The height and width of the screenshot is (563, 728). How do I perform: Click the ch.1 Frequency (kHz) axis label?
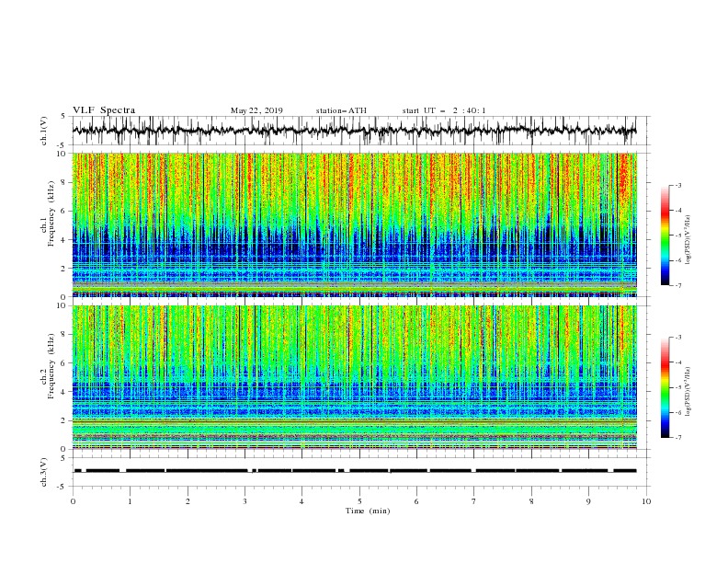pos(48,213)
